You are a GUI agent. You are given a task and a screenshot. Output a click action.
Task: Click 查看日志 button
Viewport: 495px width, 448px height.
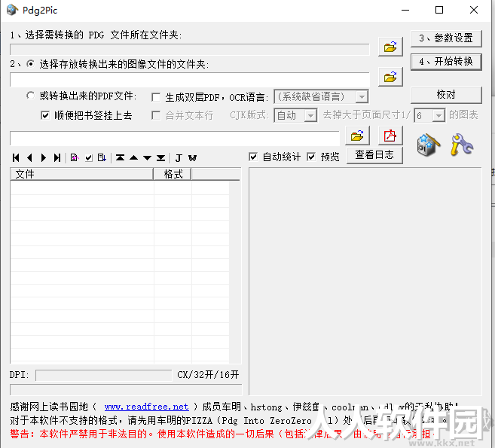[374, 155]
